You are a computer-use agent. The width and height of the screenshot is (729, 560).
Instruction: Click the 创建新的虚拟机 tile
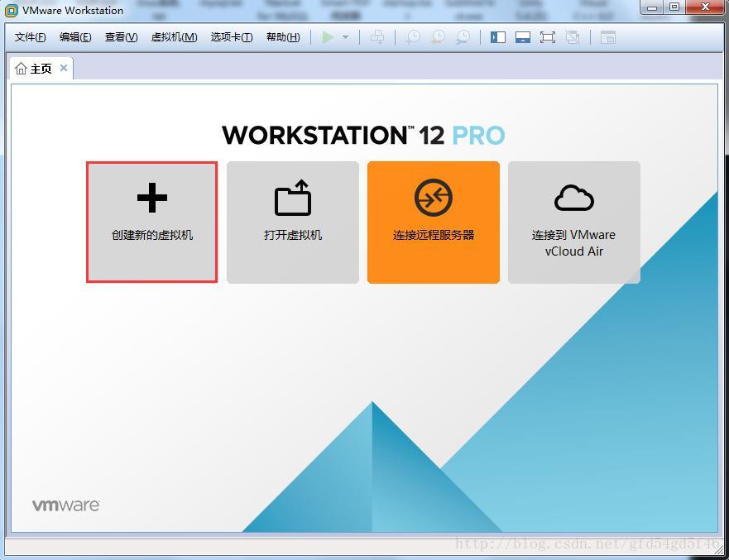point(152,223)
